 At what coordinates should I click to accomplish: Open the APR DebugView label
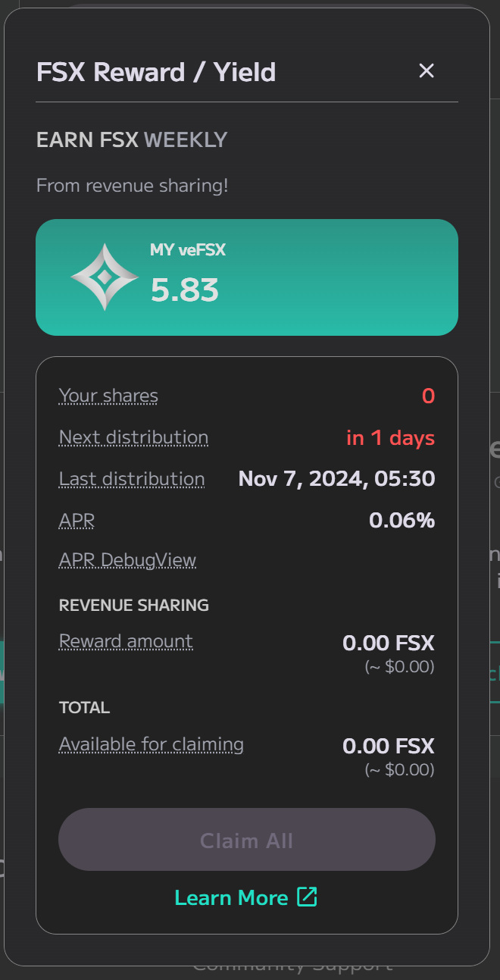127,560
